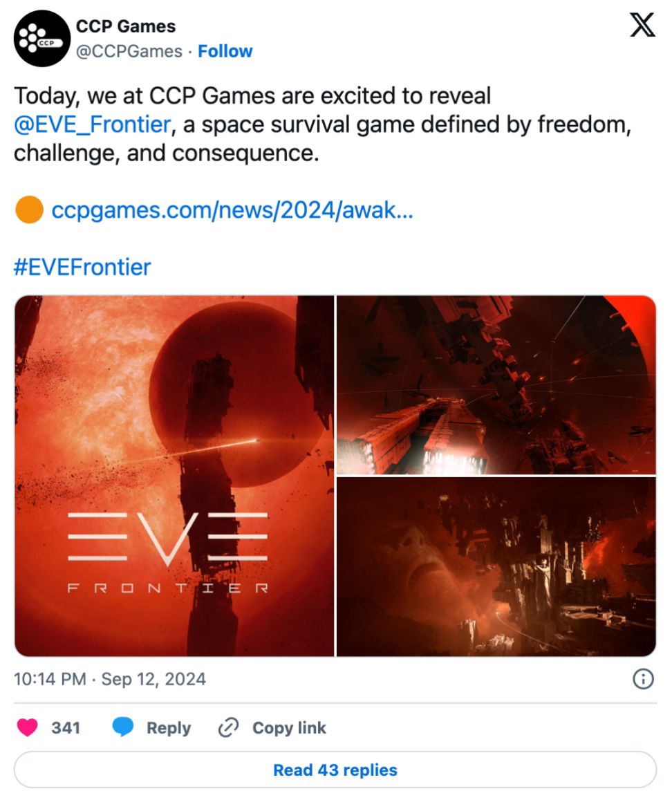Open the tweet timestamp Sep 12, 2024
Screen dimensions: 672x800
point(110,679)
